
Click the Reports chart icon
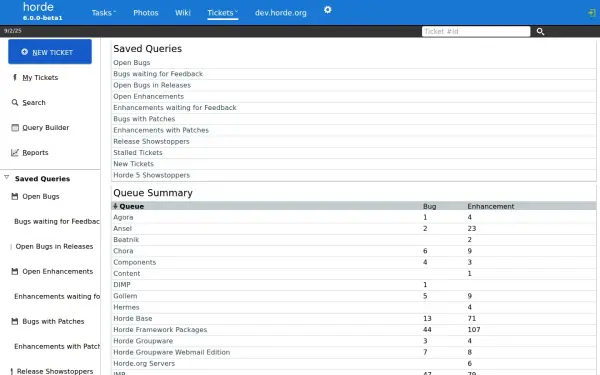point(15,153)
